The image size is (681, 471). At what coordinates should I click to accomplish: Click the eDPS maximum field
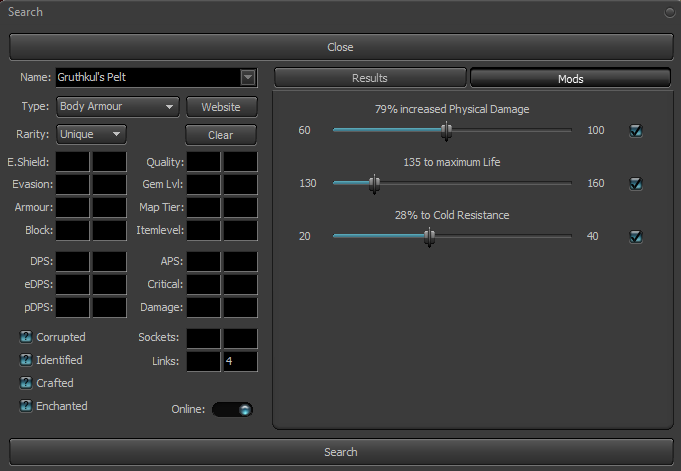[x=109, y=285]
